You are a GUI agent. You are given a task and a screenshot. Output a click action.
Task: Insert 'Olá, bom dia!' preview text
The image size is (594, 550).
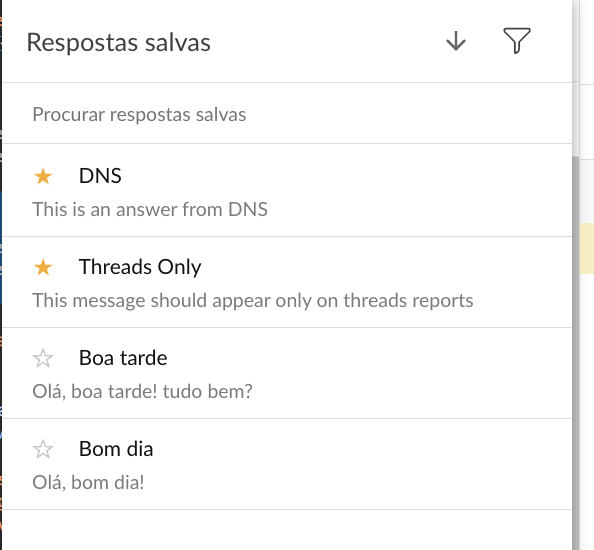(x=88, y=482)
